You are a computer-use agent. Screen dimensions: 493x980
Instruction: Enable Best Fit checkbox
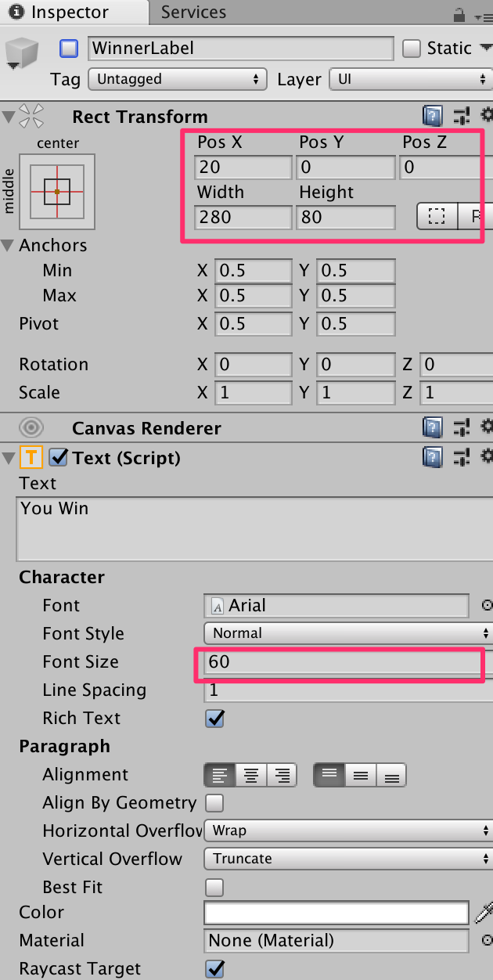214,888
